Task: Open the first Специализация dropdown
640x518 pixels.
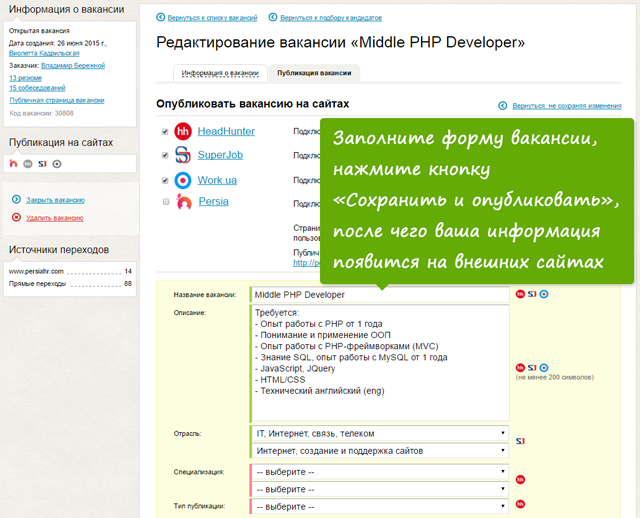Action: pos(380,471)
